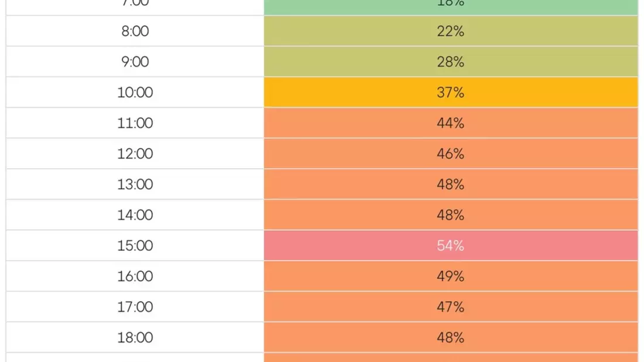Select the 22% value cell

[451, 31]
